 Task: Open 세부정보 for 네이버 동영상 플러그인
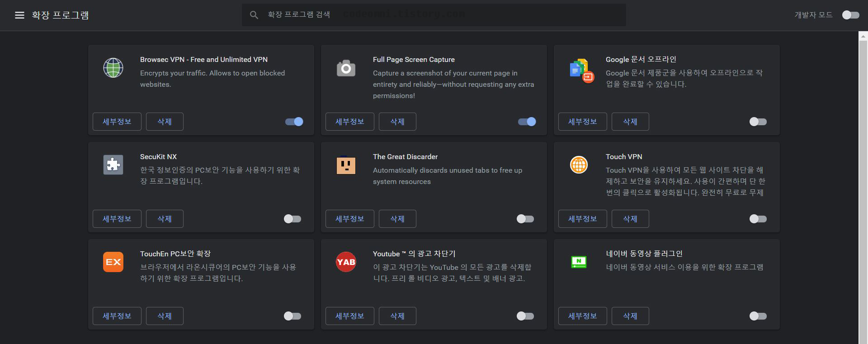pos(583,316)
